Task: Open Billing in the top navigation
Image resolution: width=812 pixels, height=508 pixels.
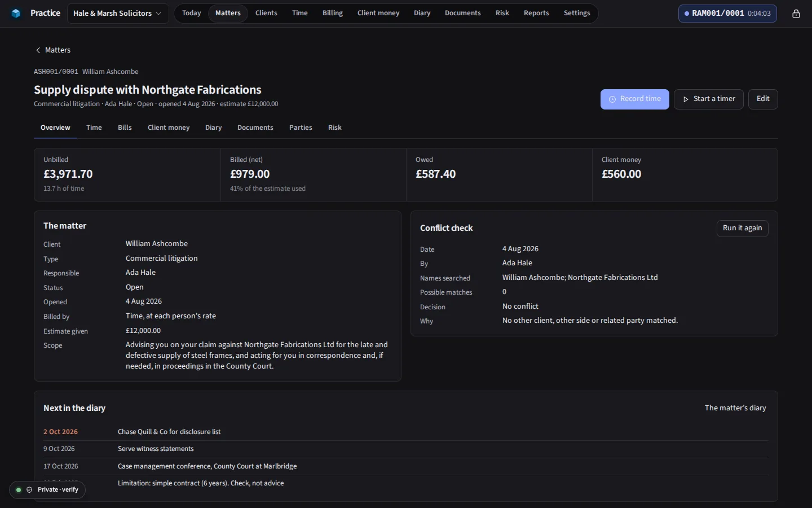Action: coord(333,13)
